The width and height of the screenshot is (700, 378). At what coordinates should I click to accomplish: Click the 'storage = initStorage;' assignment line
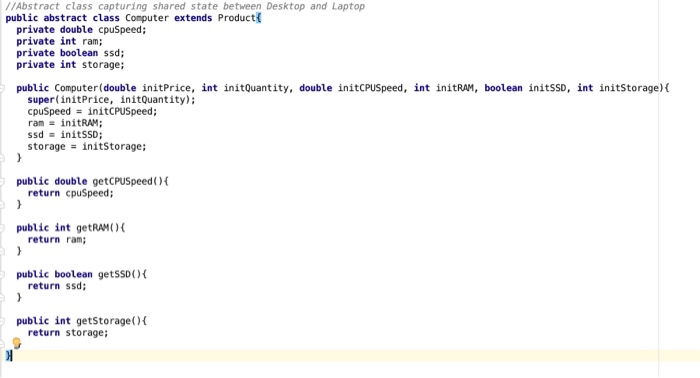(87, 146)
